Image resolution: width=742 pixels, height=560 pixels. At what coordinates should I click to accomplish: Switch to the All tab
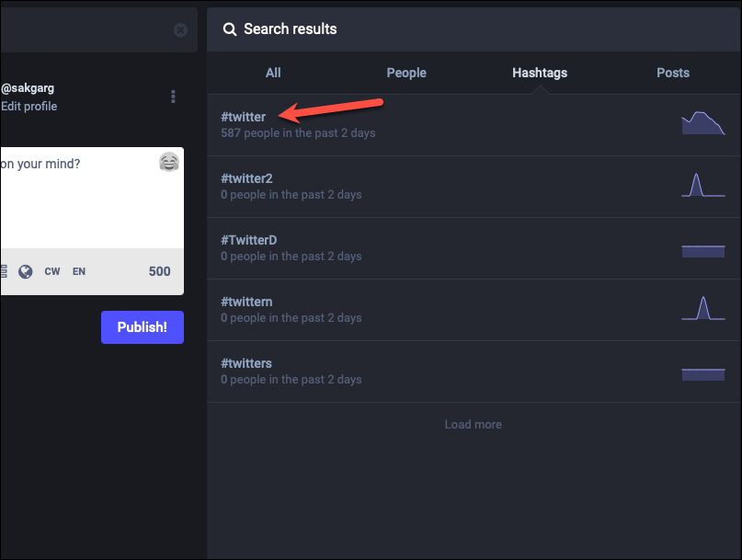[273, 73]
